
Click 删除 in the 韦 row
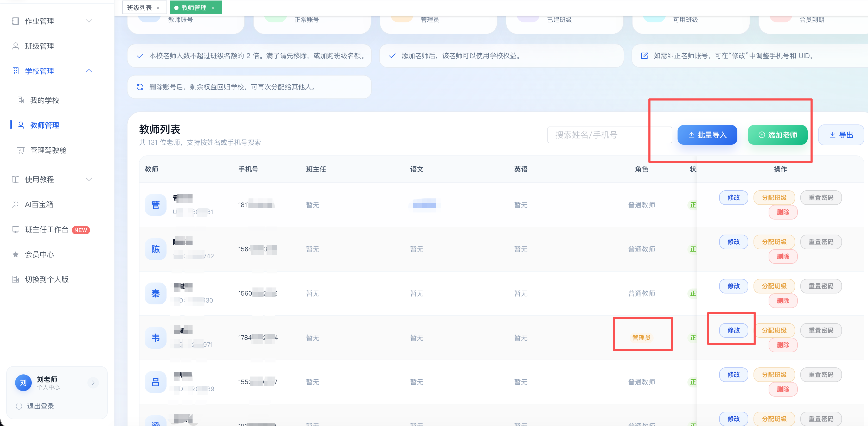tap(783, 345)
